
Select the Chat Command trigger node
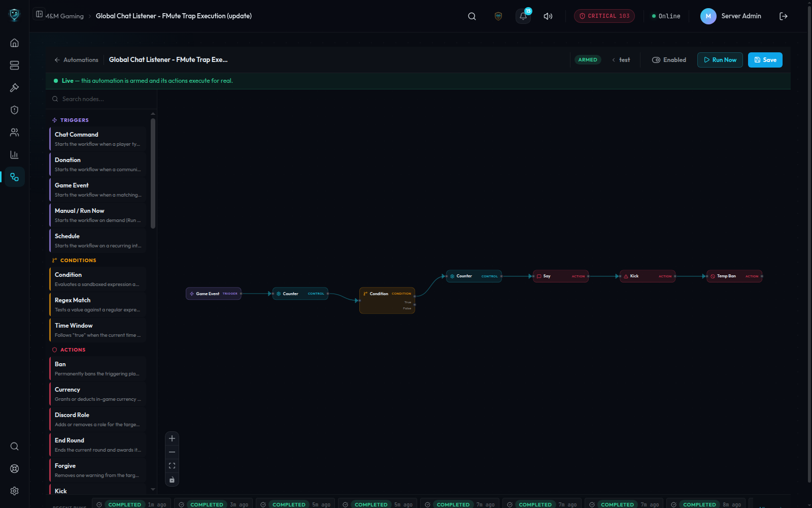(x=97, y=139)
